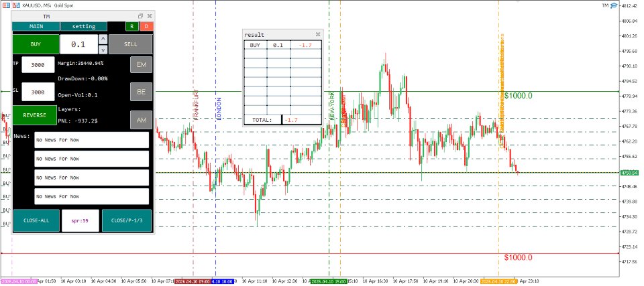Click the red $1000.0 loss label
This screenshot has height=286, width=644.
click(x=519, y=258)
